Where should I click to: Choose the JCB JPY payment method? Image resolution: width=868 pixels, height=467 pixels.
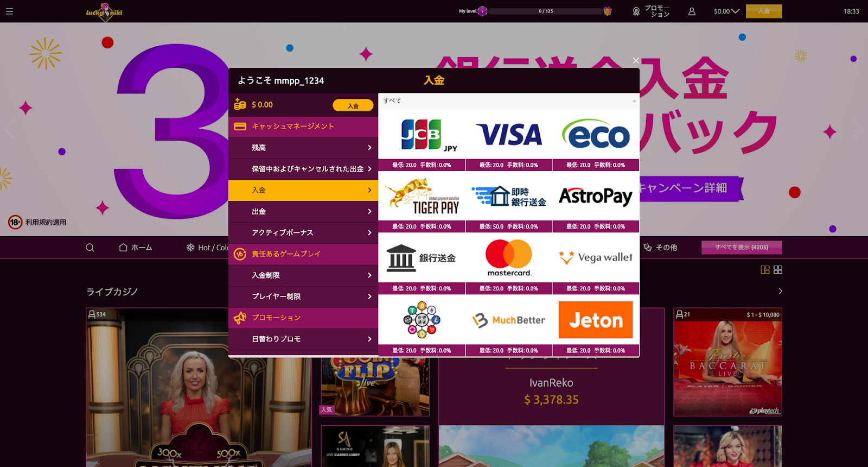pyautogui.click(x=422, y=140)
